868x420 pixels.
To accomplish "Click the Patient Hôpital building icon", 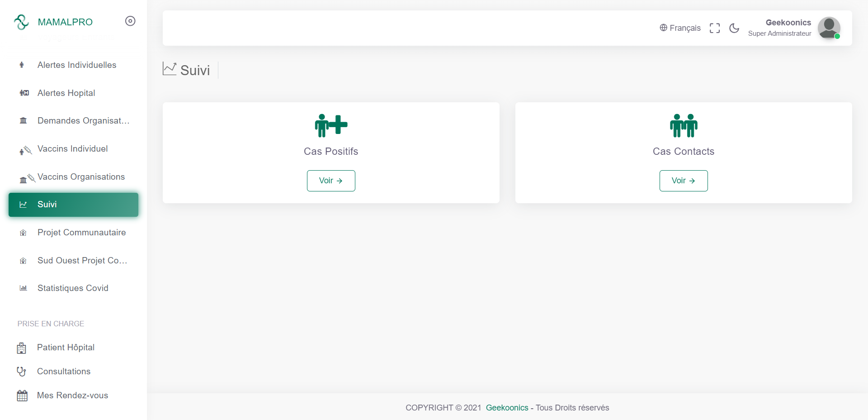I will click(21, 348).
